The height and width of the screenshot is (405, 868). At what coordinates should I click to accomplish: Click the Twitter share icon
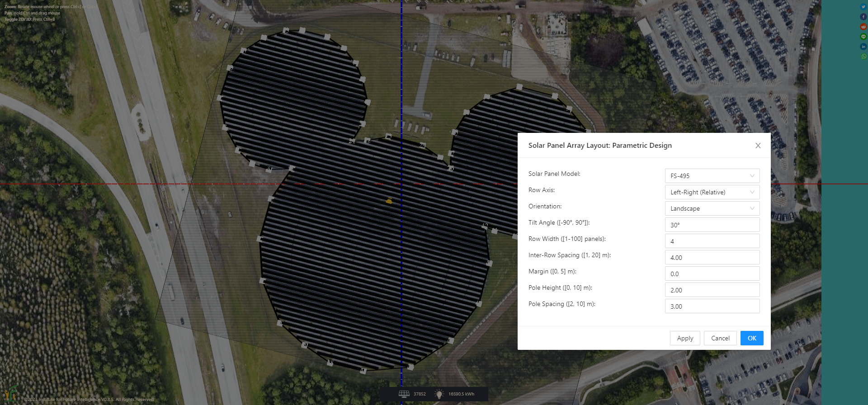(863, 7)
